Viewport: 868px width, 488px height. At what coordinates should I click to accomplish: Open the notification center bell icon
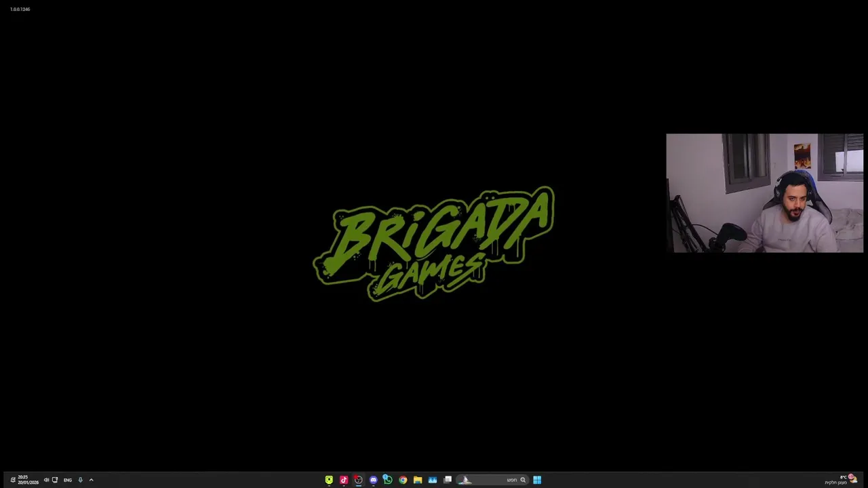[13, 480]
